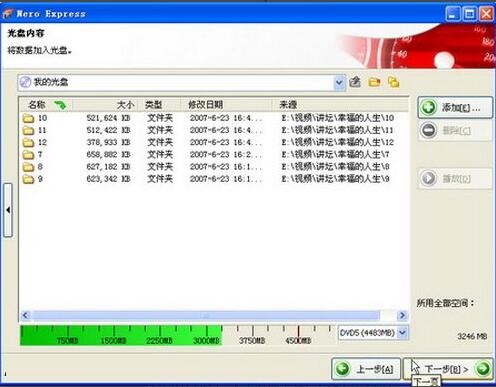Maximize the Nero Express window
The height and width of the screenshot is (387, 496).
[470, 14]
